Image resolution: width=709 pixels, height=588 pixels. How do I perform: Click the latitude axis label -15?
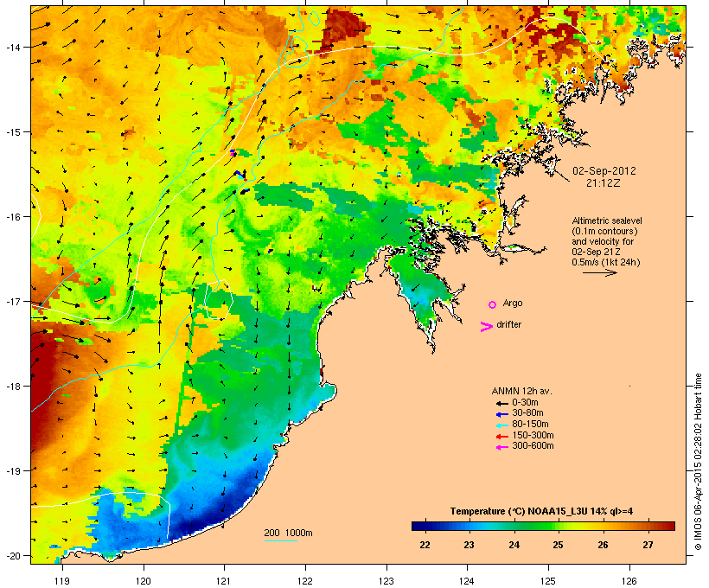(12, 132)
